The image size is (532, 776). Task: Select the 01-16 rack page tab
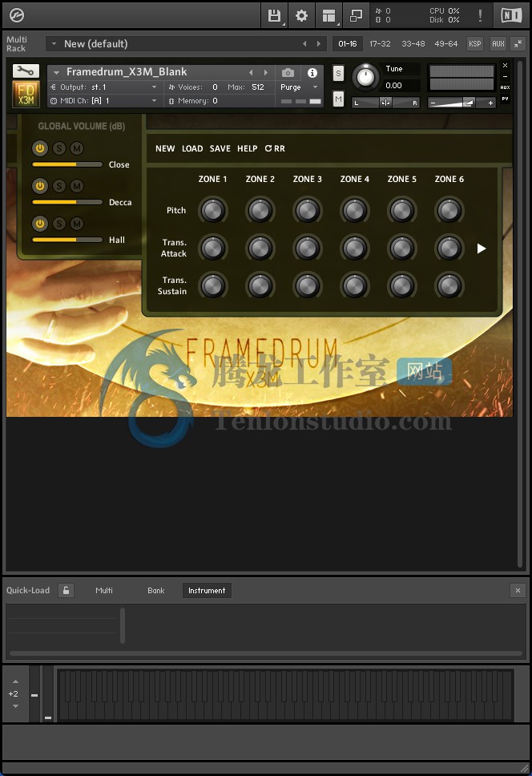click(348, 43)
